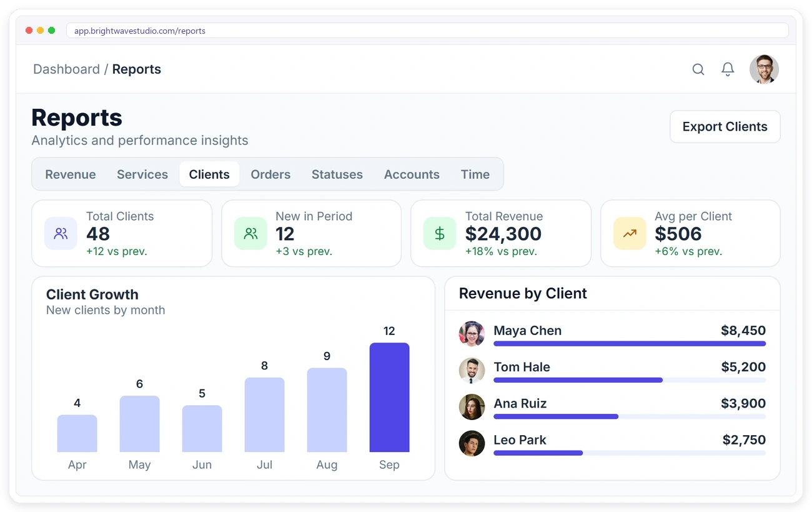Click the value label 12 above Sep
The width and height of the screenshot is (812, 512).
tap(389, 331)
